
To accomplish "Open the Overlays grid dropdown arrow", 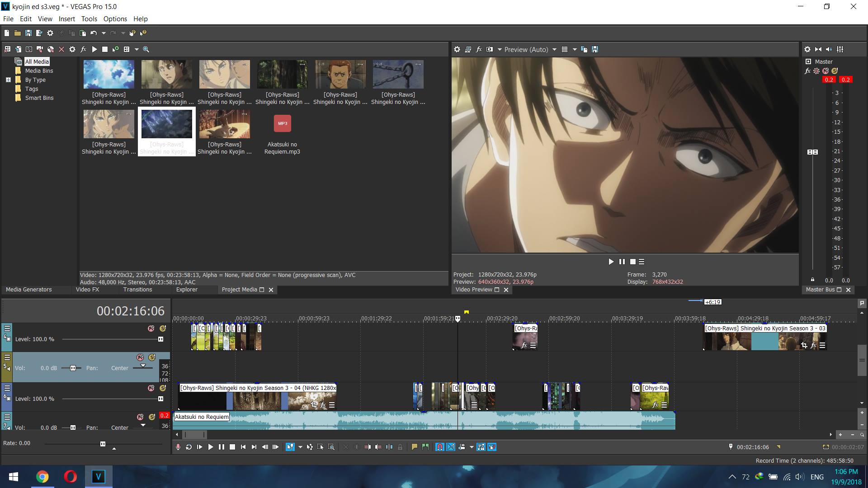I will point(575,49).
